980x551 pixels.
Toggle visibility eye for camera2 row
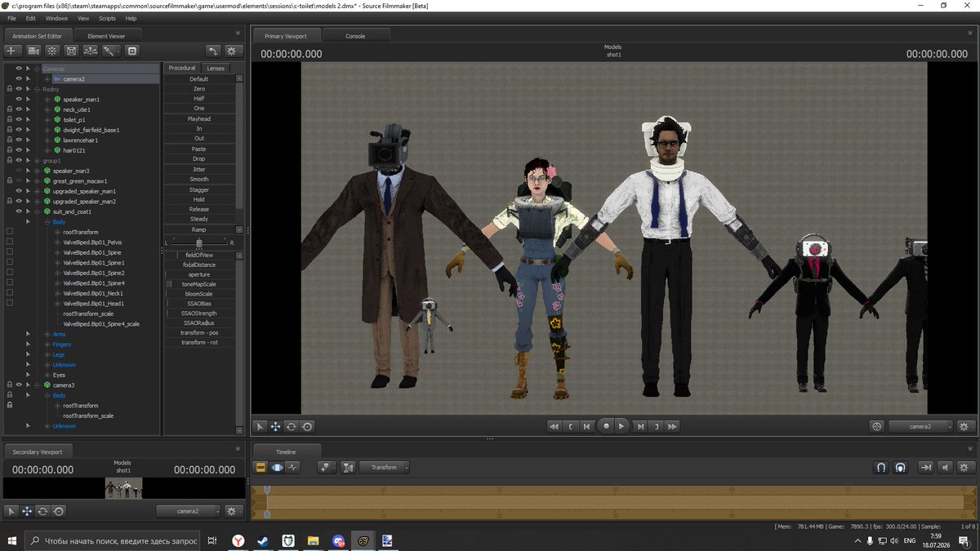(x=19, y=78)
